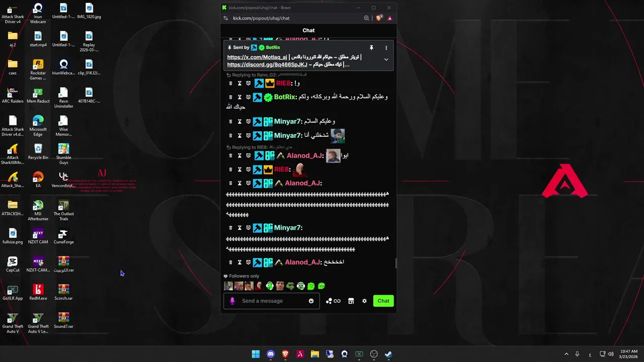Click the "Followers only" label

tap(244, 276)
